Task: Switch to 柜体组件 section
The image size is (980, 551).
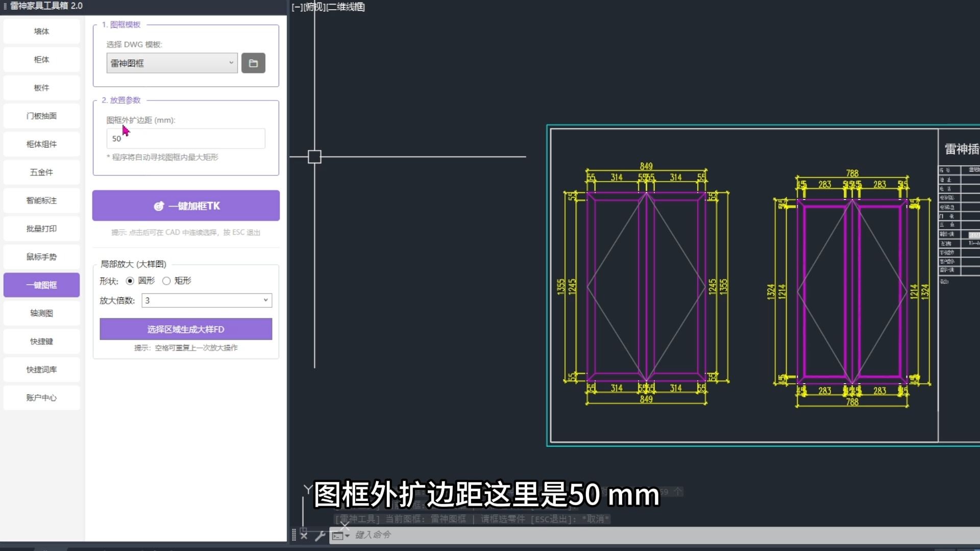Action: (x=41, y=144)
